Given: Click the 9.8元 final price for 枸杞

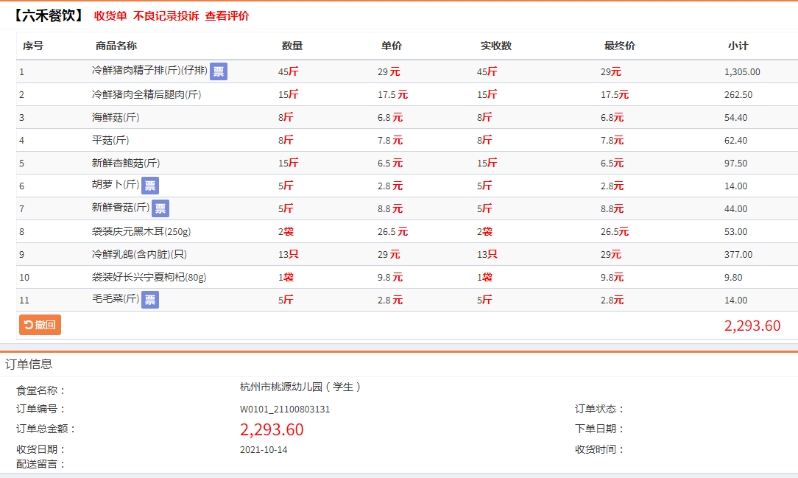Looking at the screenshot, I should pyautogui.click(x=612, y=277).
